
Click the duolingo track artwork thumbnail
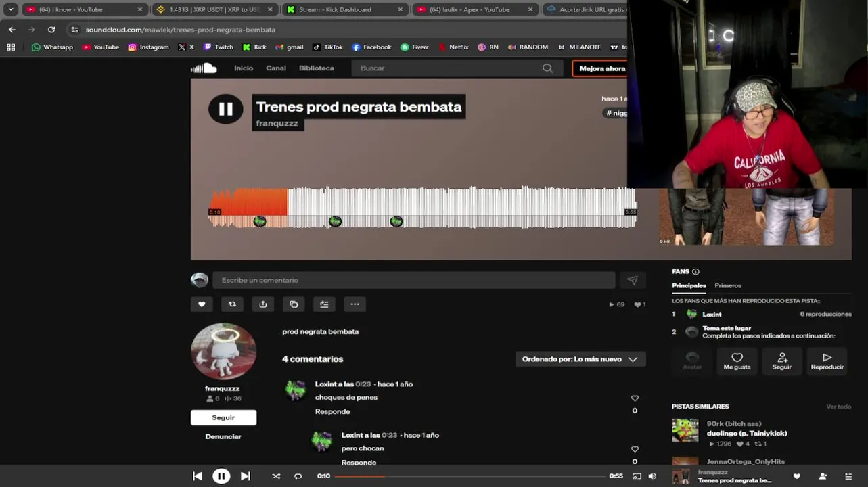[x=685, y=430]
